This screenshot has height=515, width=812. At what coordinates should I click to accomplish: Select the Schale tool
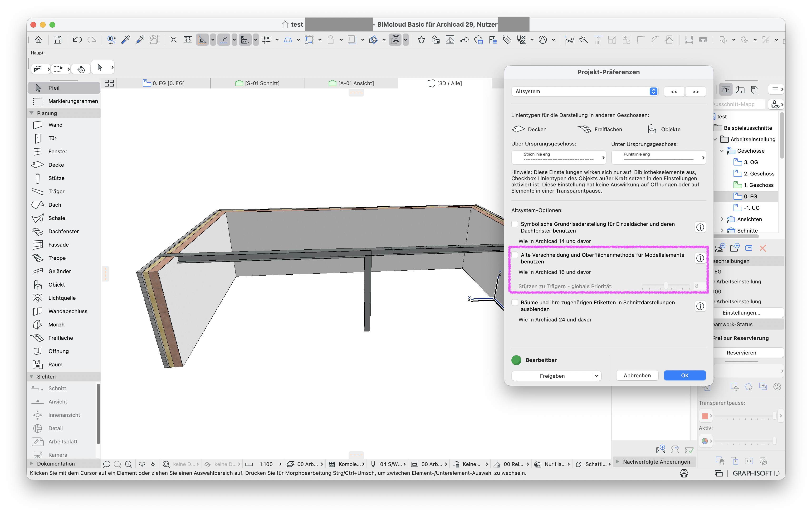click(64, 218)
